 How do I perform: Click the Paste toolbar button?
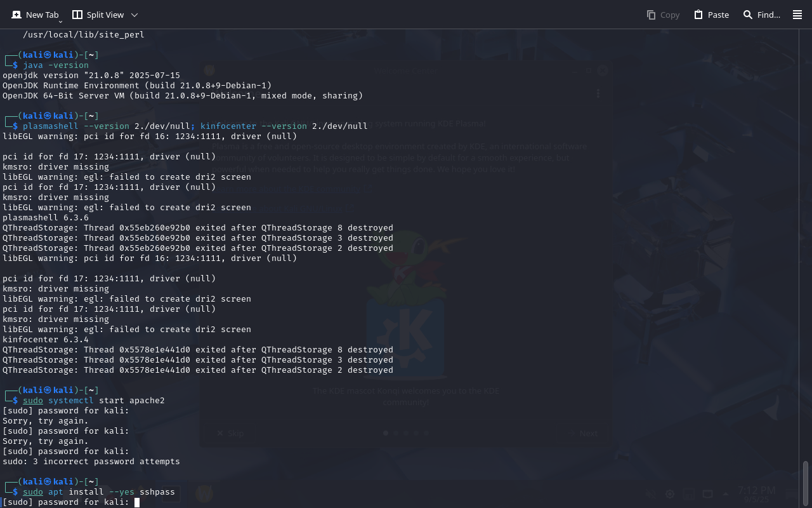click(x=711, y=15)
